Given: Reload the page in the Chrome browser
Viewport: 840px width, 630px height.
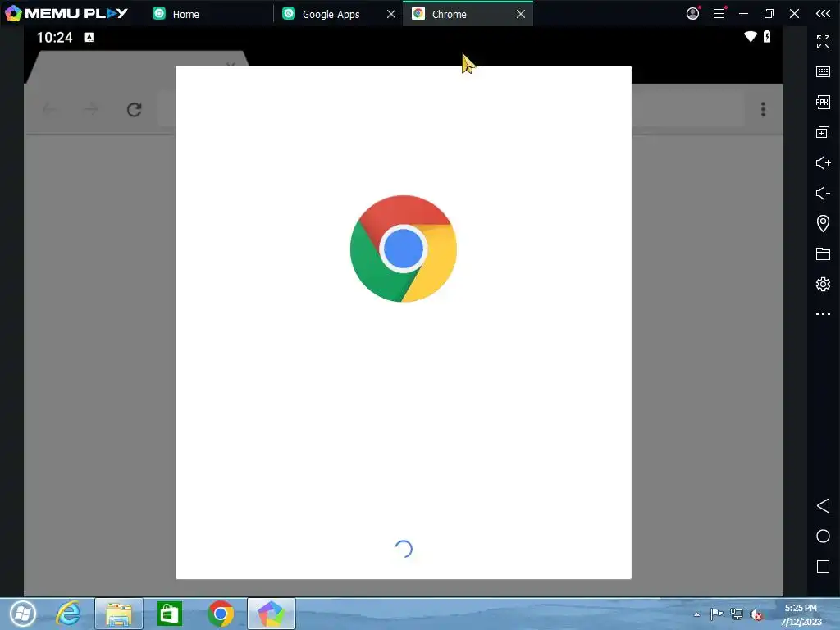Looking at the screenshot, I should [x=134, y=110].
